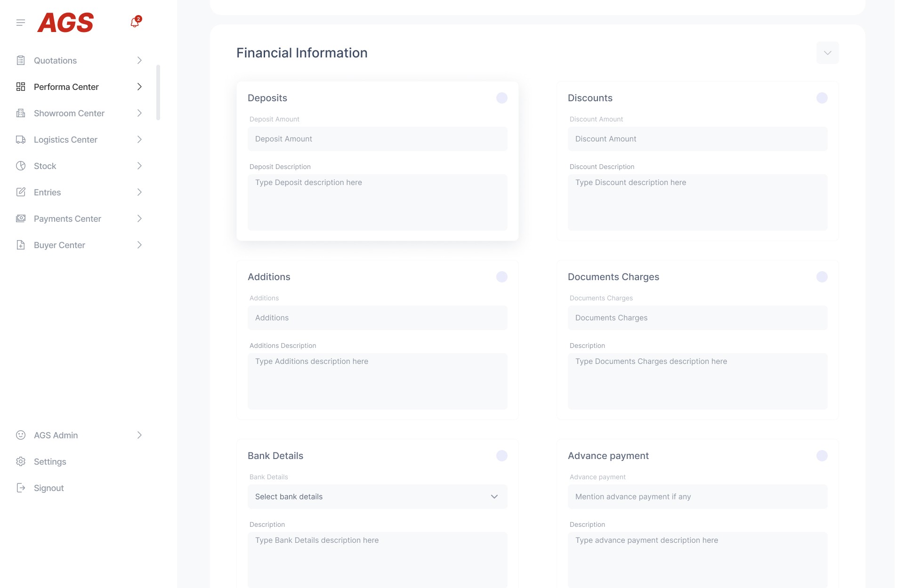The image size is (904, 588).
Task: Expand the Performa Center submenu chevron
Action: (x=139, y=87)
